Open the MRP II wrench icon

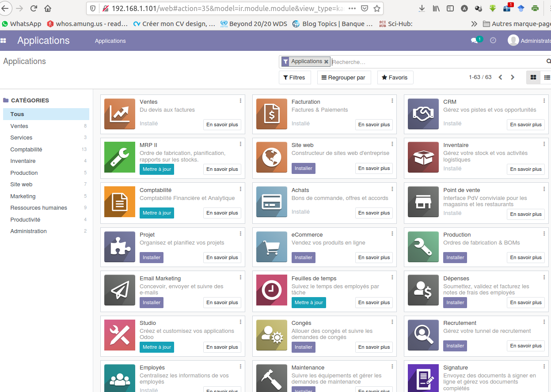tap(120, 157)
